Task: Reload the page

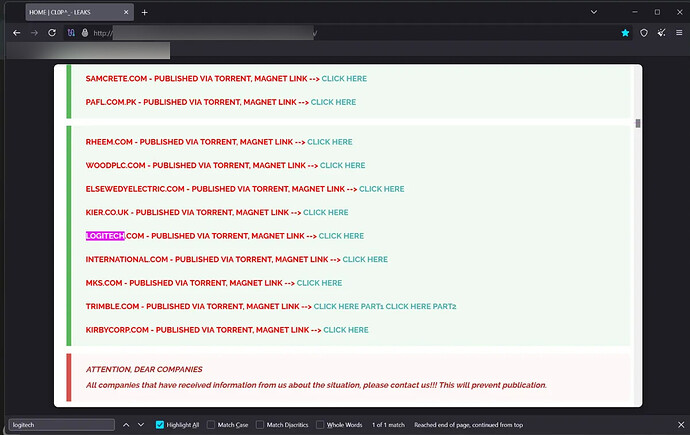Action: (52, 33)
